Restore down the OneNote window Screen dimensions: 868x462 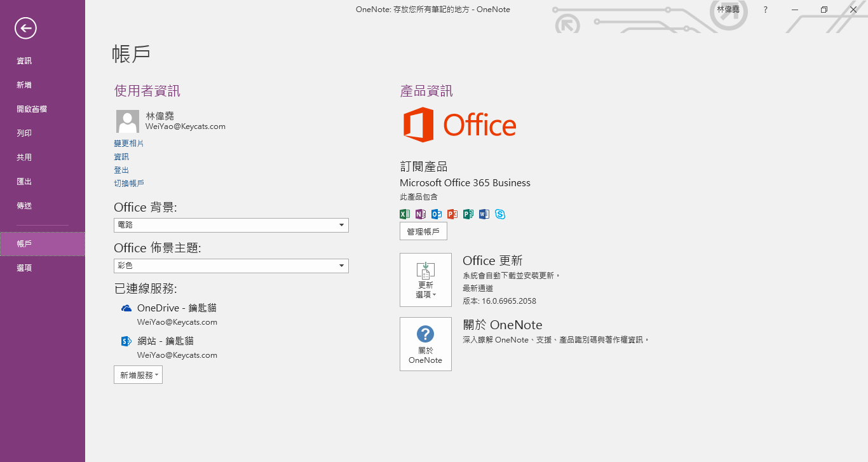[x=824, y=10]
